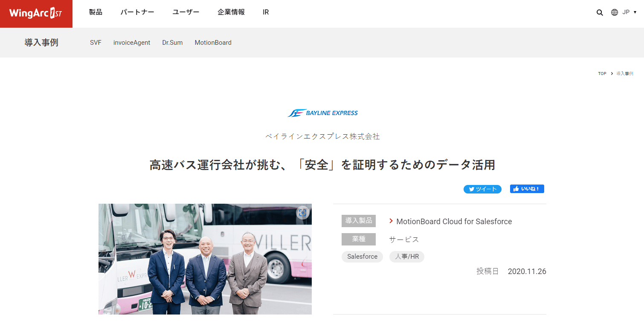Open the 製品 menu

pyautogui.click(x=96, y=12)
